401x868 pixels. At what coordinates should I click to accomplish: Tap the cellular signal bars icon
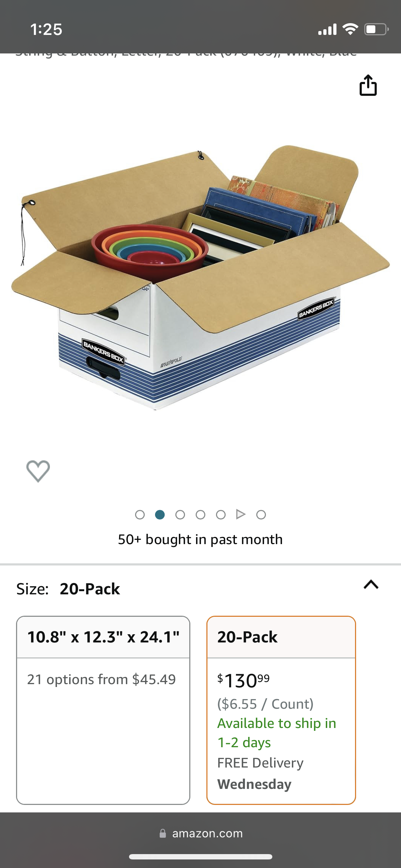(327, 29)
